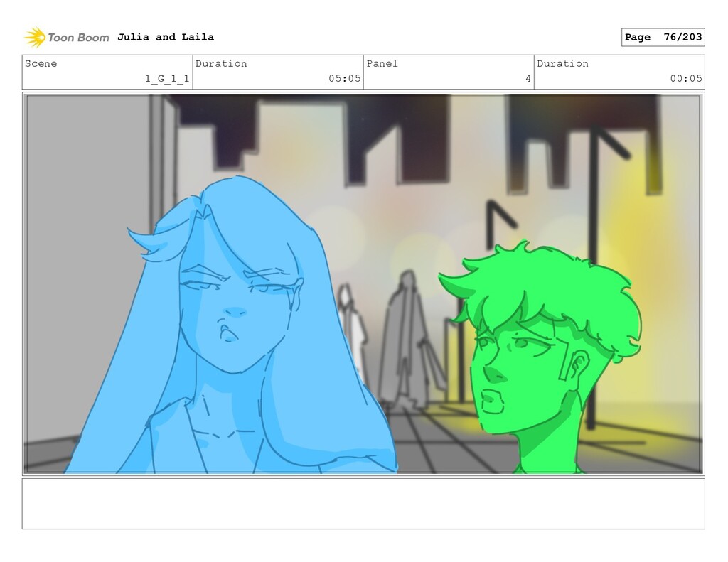Select the project title "Julia and Laila"

tap(165, 37)
